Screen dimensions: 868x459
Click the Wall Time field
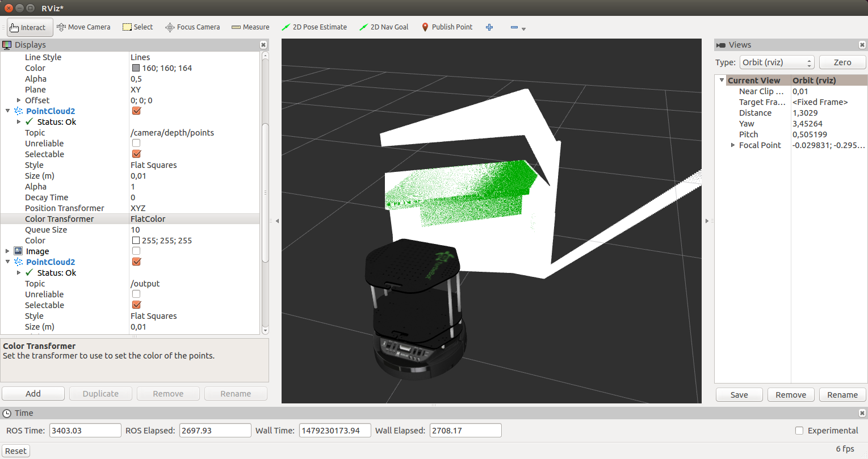(335, 431)
